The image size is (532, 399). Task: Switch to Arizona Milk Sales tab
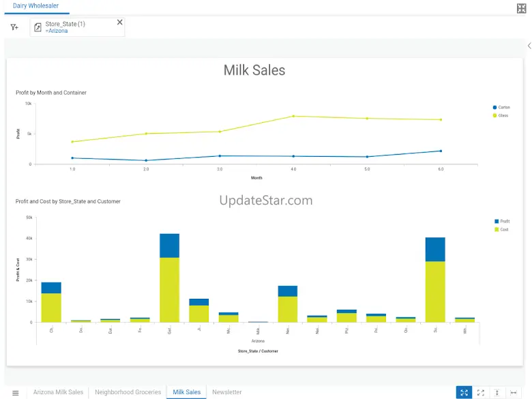pyautogui.click(x=58, y=392)
